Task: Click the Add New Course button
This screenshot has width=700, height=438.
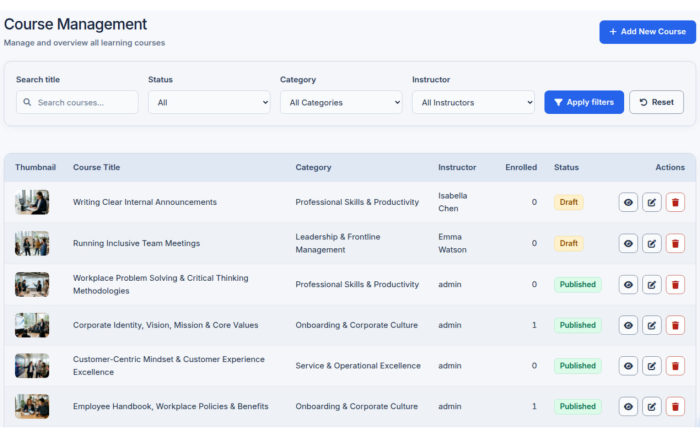Action: (x=647, y=32)
